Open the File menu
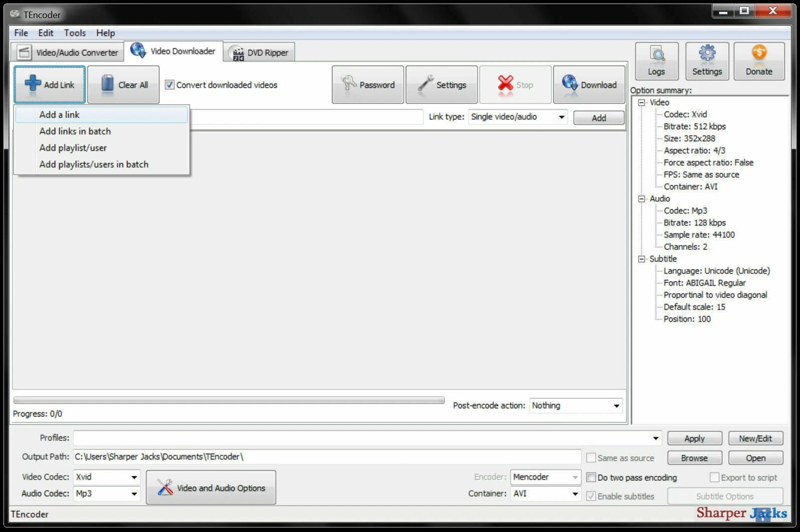 click(21, 33)
